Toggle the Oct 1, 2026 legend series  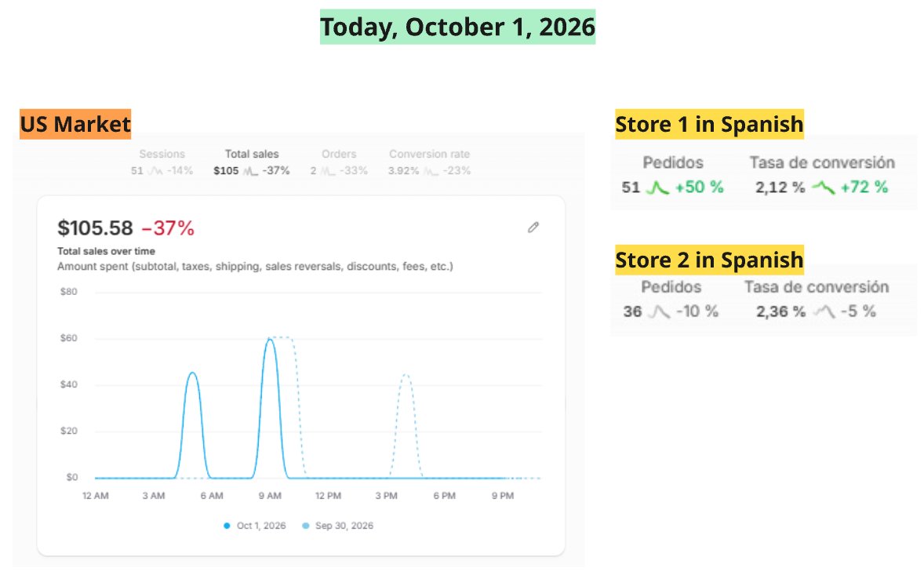pyautogui.click(x=255, y=526)
